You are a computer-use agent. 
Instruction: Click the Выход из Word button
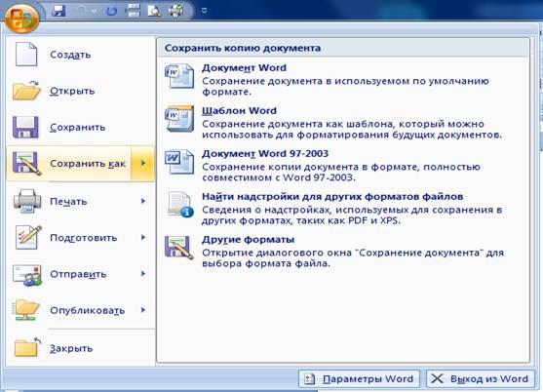(x=481, y=379)
